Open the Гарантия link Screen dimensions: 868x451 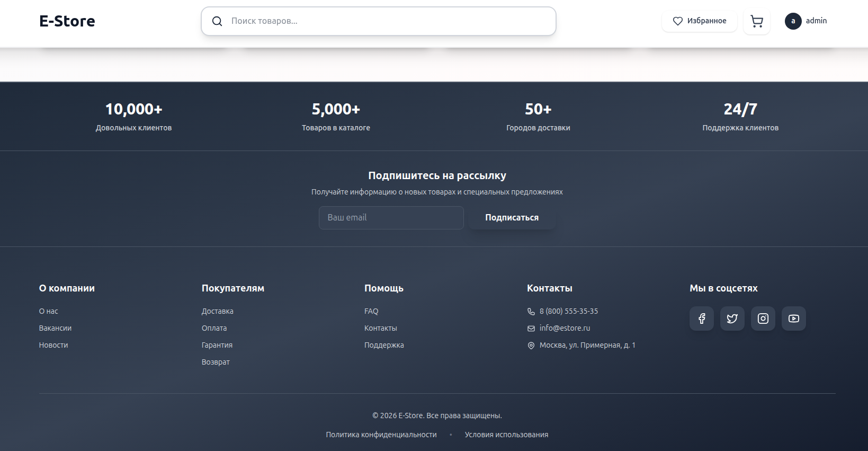pyautogui.click(x=217, y=345)
